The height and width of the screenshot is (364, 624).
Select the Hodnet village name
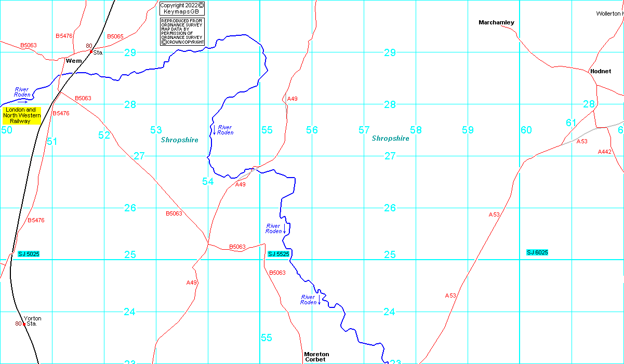coord(600,71)
